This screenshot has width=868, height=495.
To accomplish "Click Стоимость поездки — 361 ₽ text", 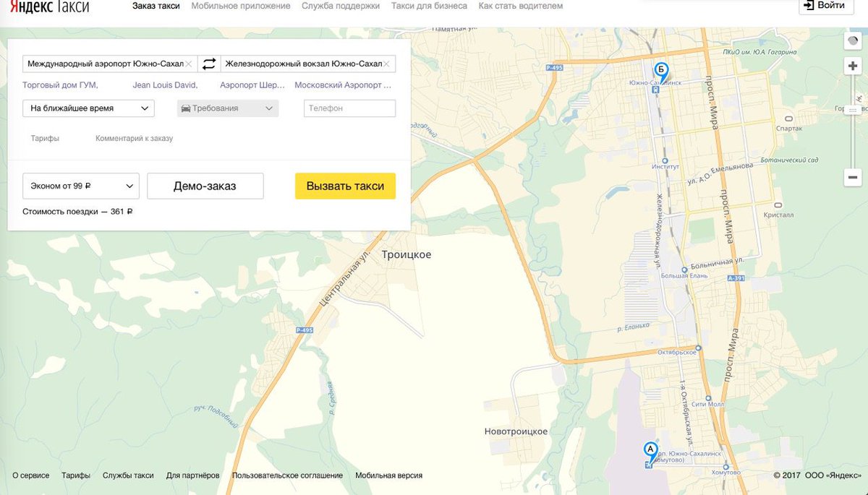I will [x=77, y=212].
